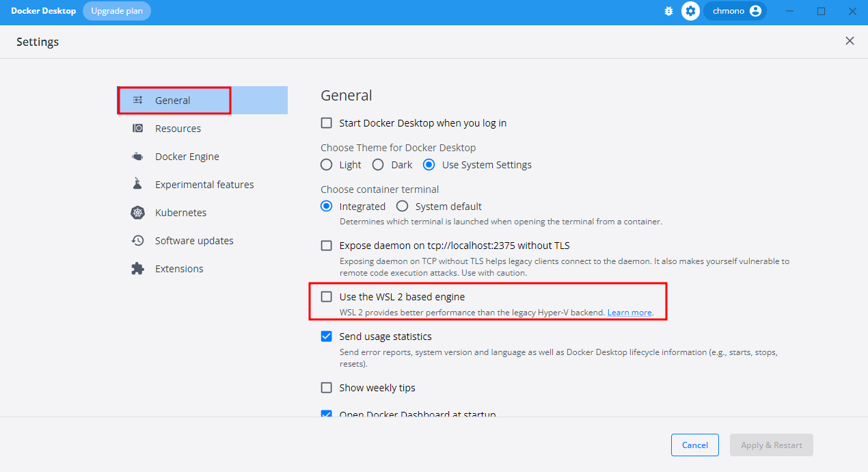Choose Use System Settings theme option
868x472 pixels.
[x=429, y=165]
